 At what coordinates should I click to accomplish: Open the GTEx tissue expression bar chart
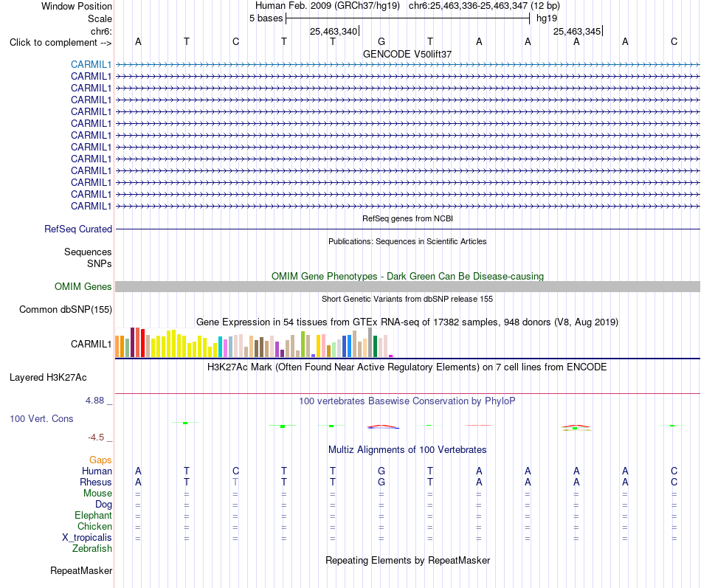[x=254, y=342]
